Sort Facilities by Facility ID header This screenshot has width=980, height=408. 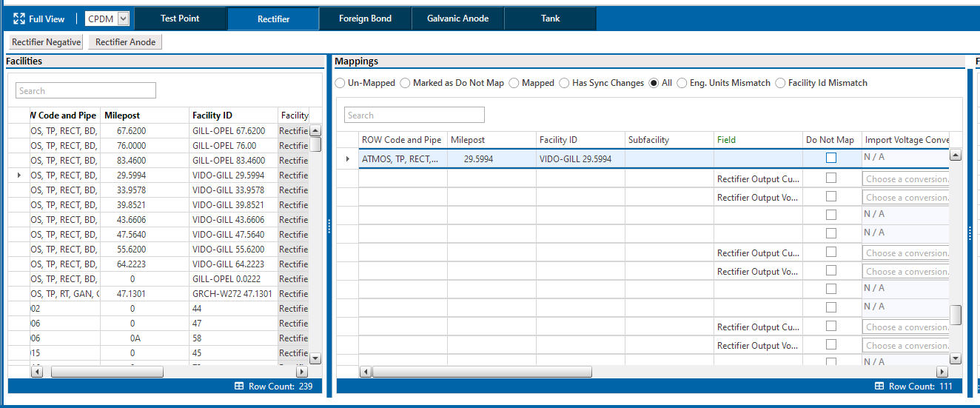[x=234, y=116]
